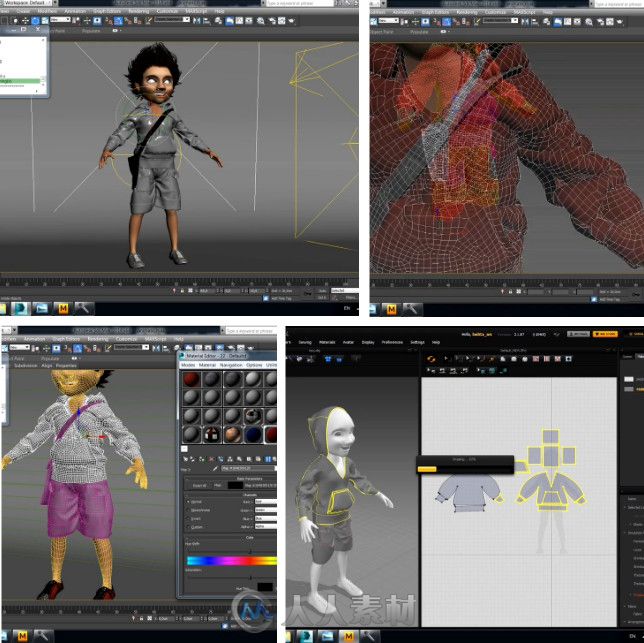This screenshot has height=643, width=644.
Task: Open Render Setup in top-left 3ds Max toolbar
Action: [271, 21]
